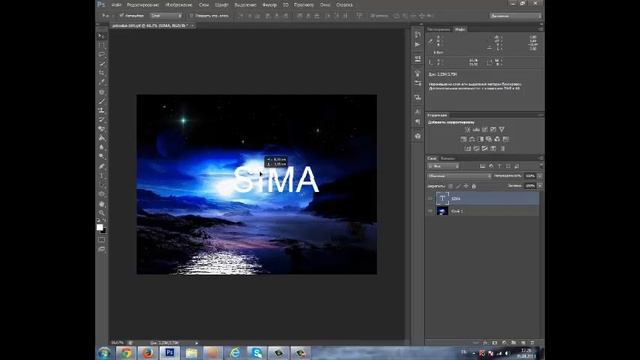Add a Brightness/Contrast adjustment
The image size is (640, 360).
point(467,129)
